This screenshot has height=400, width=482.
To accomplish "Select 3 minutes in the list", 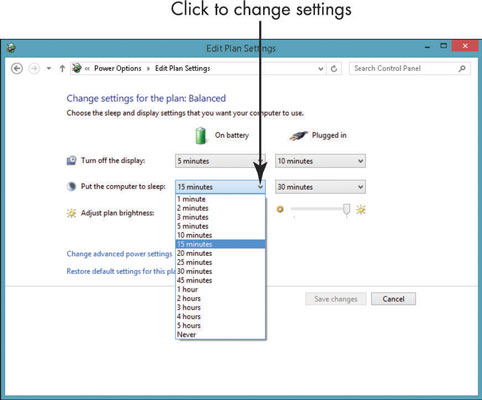I will [x=220, y=217].
